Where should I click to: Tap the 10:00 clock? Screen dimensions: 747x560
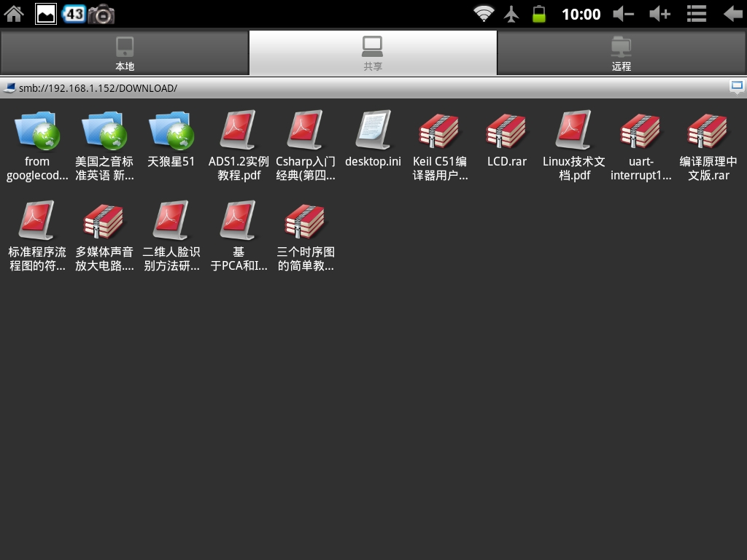(x=581, y=15)
